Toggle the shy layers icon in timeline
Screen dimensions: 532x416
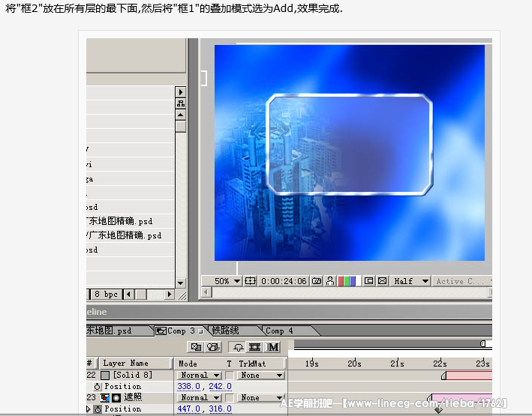(238, 347)
